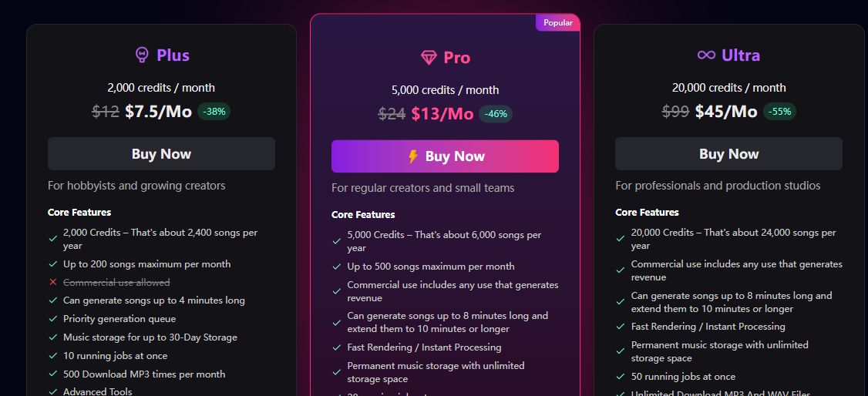Click the lightning bolt icon on Pro button

(413, 156)
